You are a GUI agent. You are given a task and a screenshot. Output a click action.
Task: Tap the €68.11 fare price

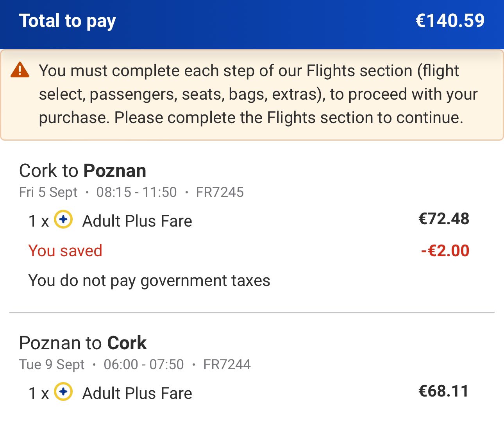[444, 391]
